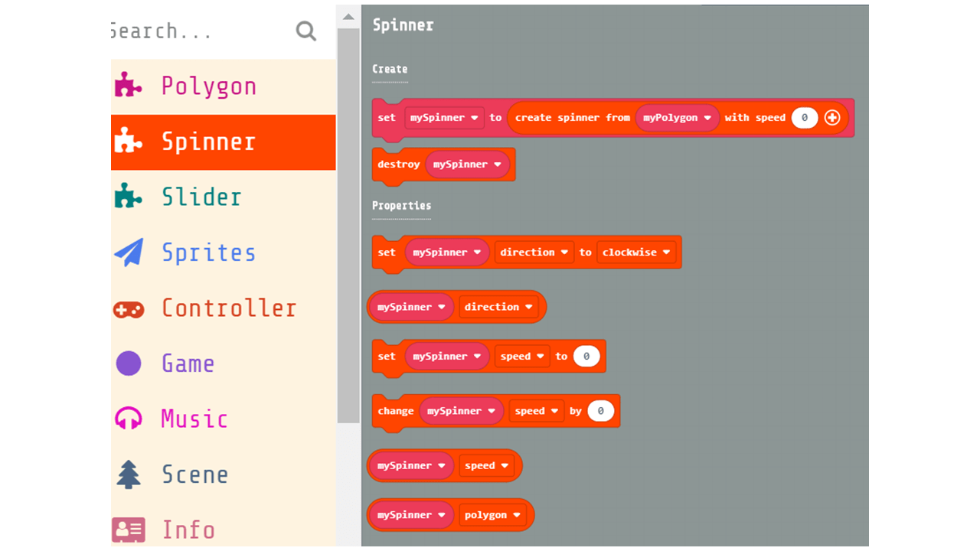980x551 pixels.
Task: Open the Info category icon
Action: tap(128, 529)
